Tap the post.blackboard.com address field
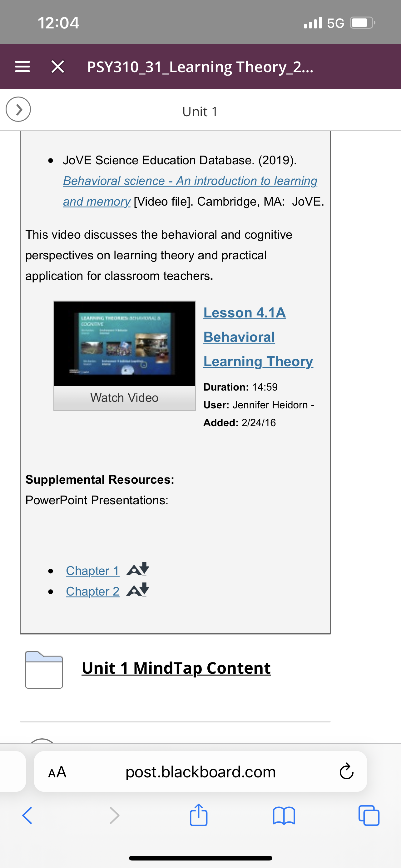Viewport: 401px width, 868px height. coord(200,772)
